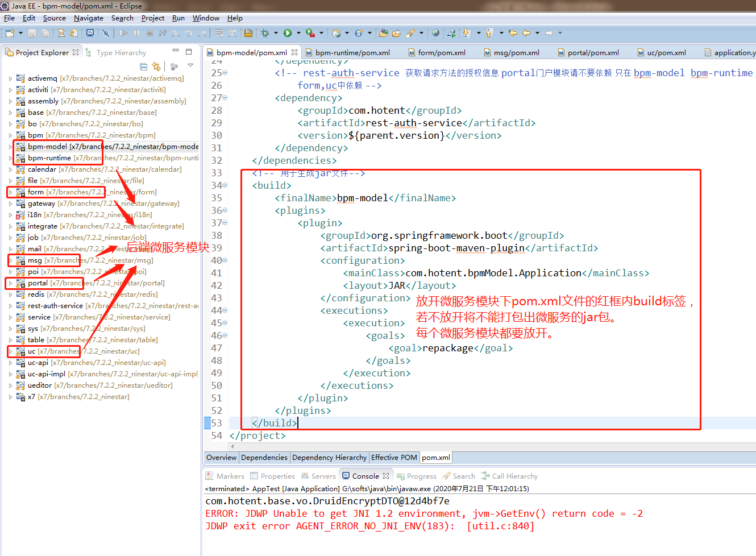This screenshot has width=756, height=556.
Task: Click the Skip All Breakpoints icon
Action: tap(106, 33)
